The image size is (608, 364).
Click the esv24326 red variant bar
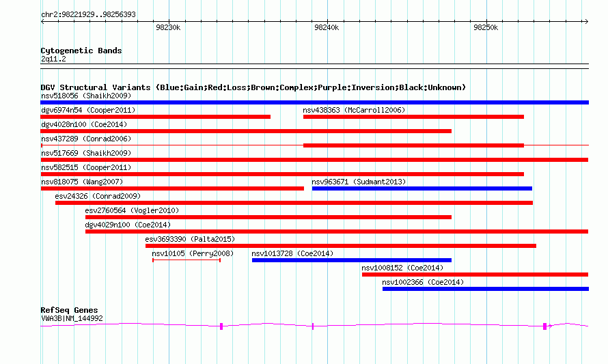pos(294,203)
